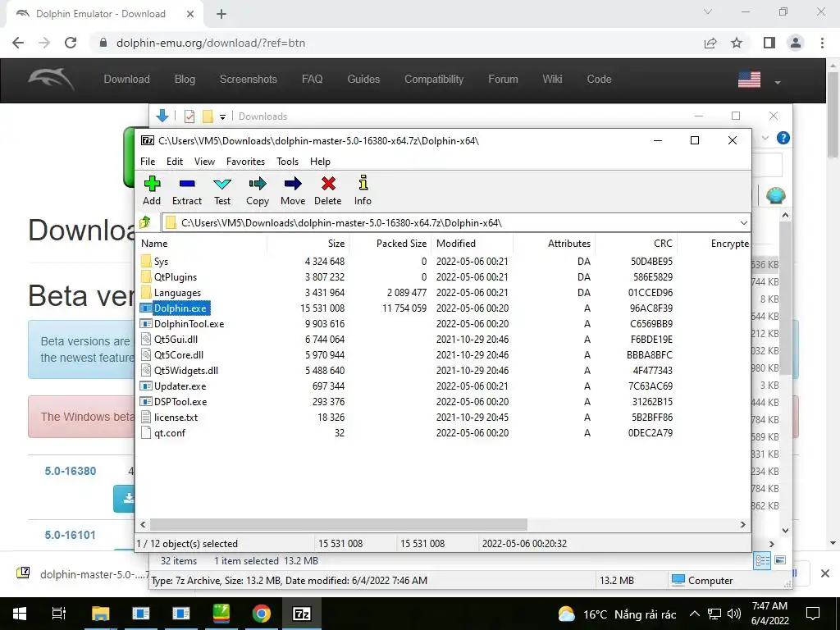
Task: Click the Extract toolbar icon
Action: 186,190
